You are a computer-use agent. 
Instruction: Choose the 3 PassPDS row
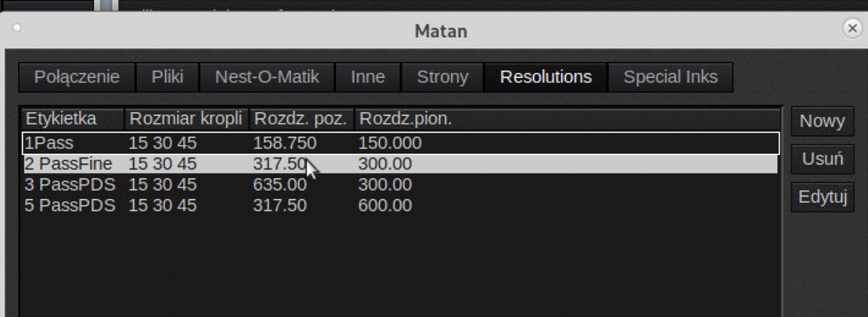[222, 184]
